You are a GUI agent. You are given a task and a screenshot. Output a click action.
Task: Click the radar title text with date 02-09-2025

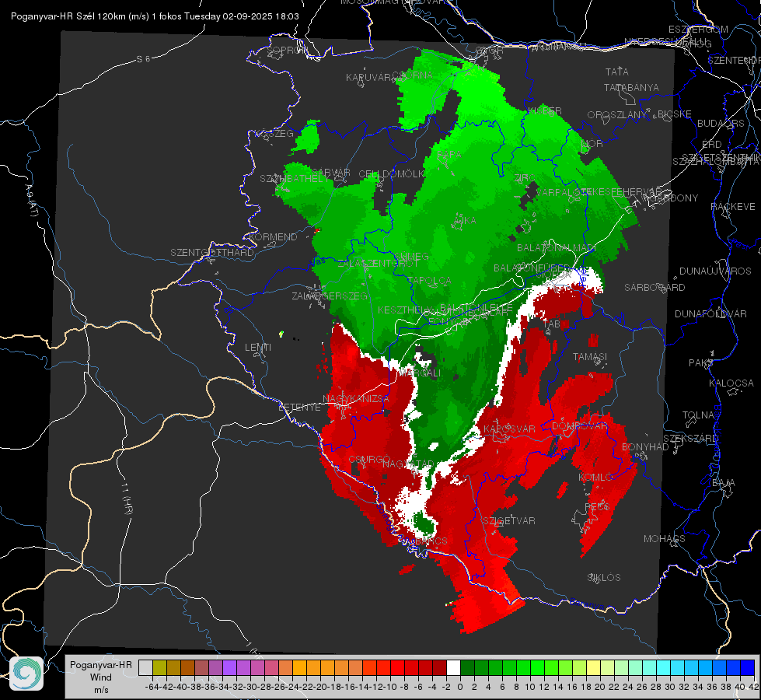155,16
